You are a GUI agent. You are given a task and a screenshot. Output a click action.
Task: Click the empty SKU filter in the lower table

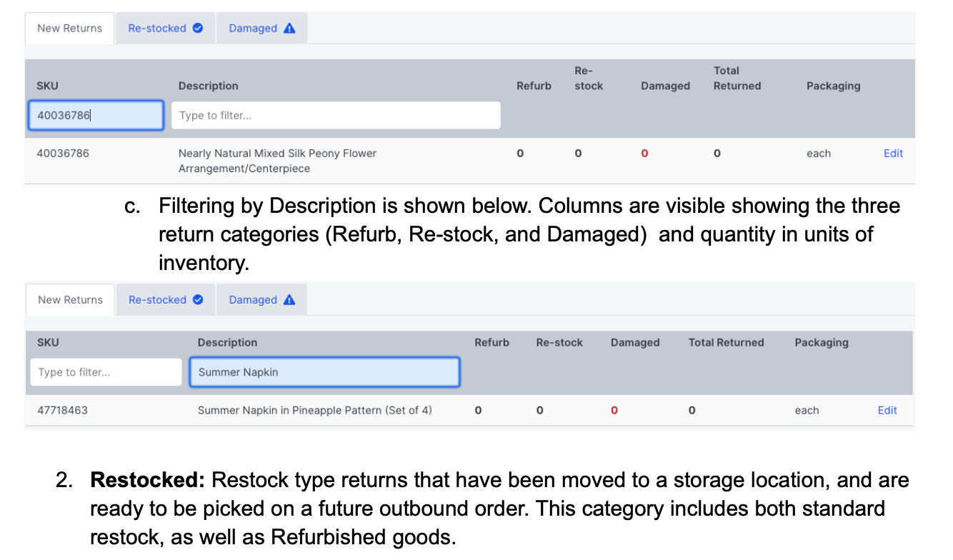(105, 371)
